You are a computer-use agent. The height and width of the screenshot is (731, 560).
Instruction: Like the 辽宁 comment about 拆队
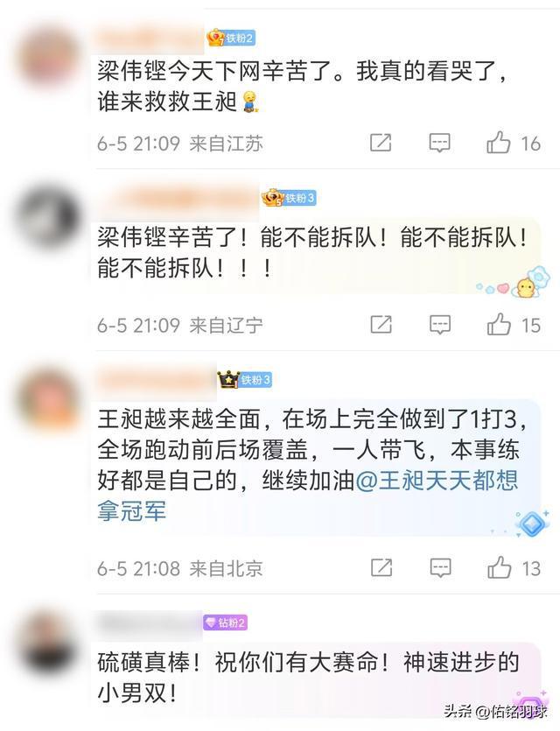click(x=514, y=325)
